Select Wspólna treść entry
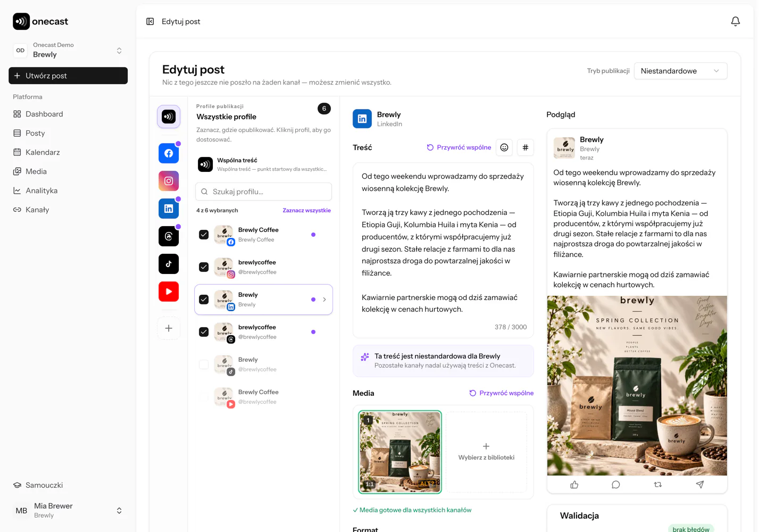This screenshot has width=766, height=532. pos(263,164)
